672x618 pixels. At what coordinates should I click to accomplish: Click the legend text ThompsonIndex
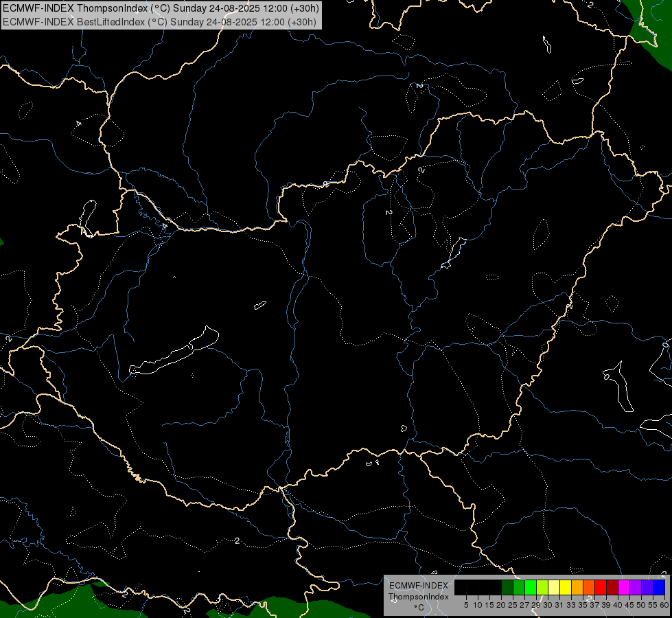tap(419, 597)
